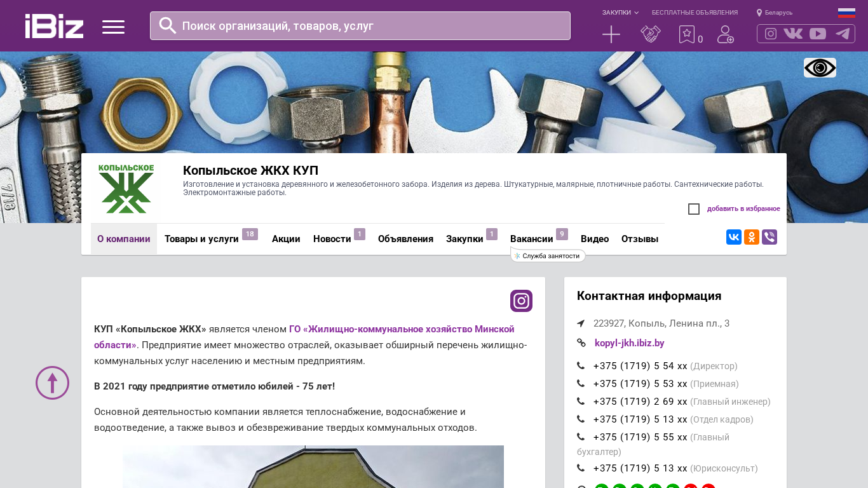Image resolution: width=868 pixels, height=488 pixels.
Task: Click the location pin next to Беларусь
Action: [759, 13]
